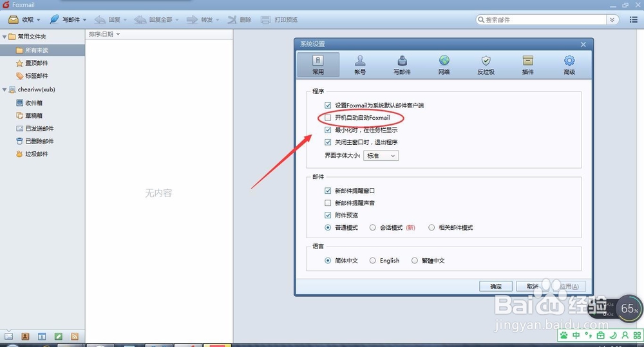Toggle 最小化时，在任务栏显示 checkbox
Screen dimensions: 644x347
[328, 130]
